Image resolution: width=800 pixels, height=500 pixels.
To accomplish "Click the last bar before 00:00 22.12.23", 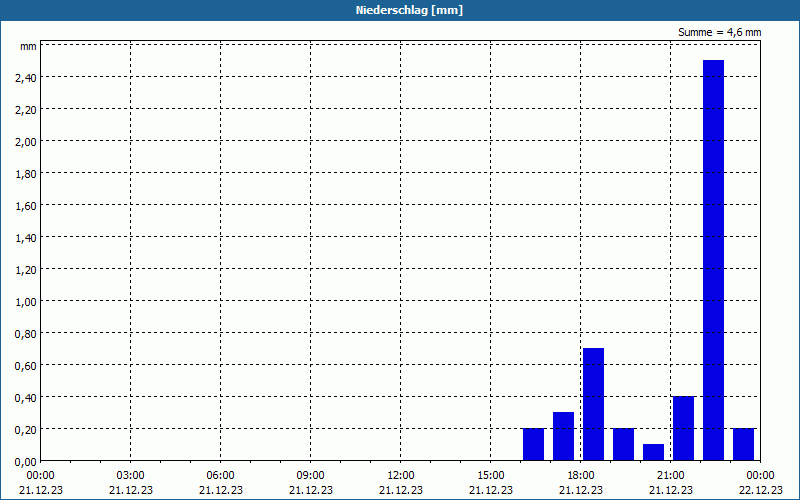I will pos(743,444).
